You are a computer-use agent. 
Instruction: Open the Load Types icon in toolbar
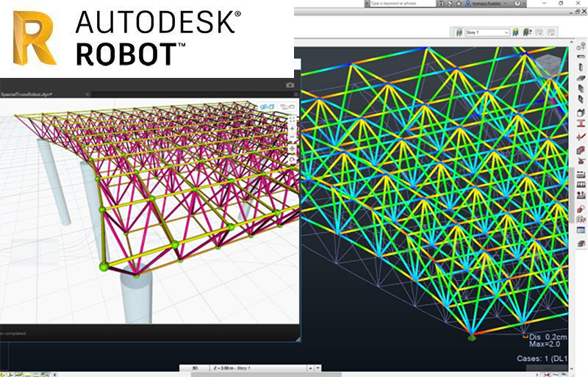[581, 174]
